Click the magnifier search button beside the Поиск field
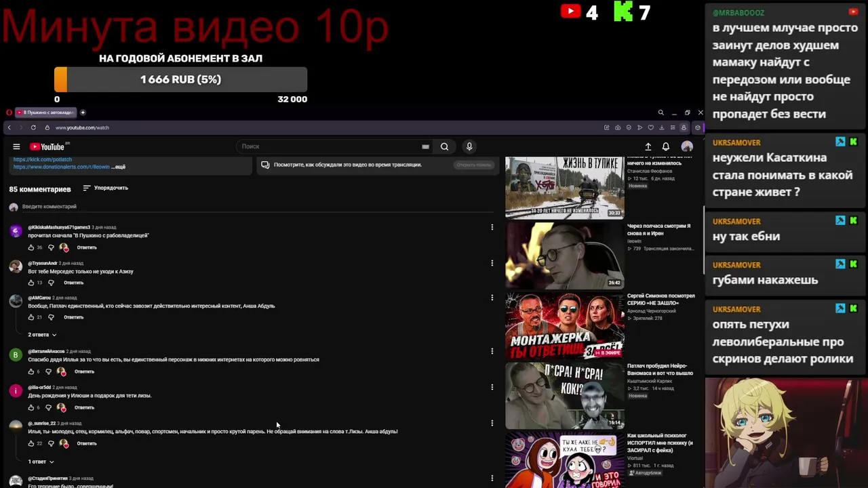The width and height of the screenshot is (868, 488). click(x=444, y=146)
